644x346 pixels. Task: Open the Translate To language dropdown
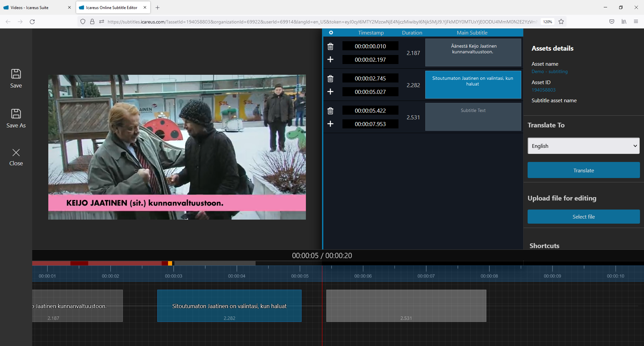coord(583,146)
